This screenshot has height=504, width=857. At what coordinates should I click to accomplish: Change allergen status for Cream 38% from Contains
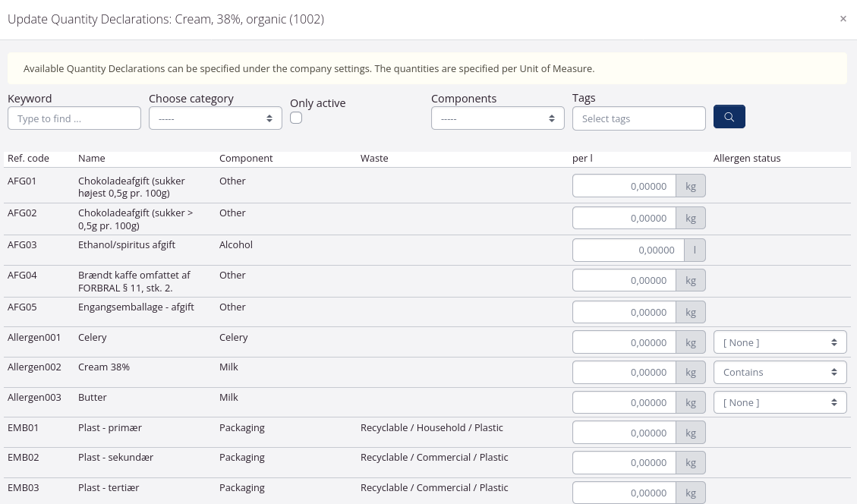(x=780, y=372)
